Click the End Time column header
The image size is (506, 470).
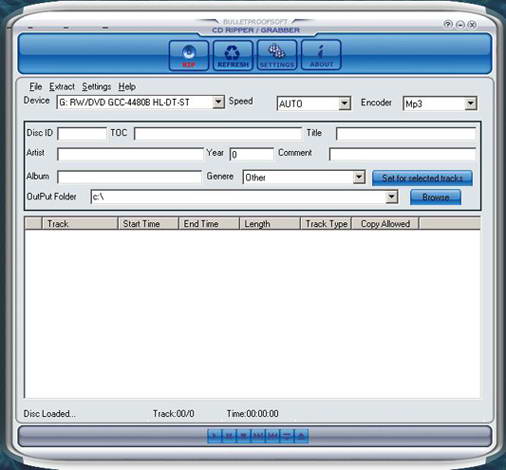click(x=209, y=223)
